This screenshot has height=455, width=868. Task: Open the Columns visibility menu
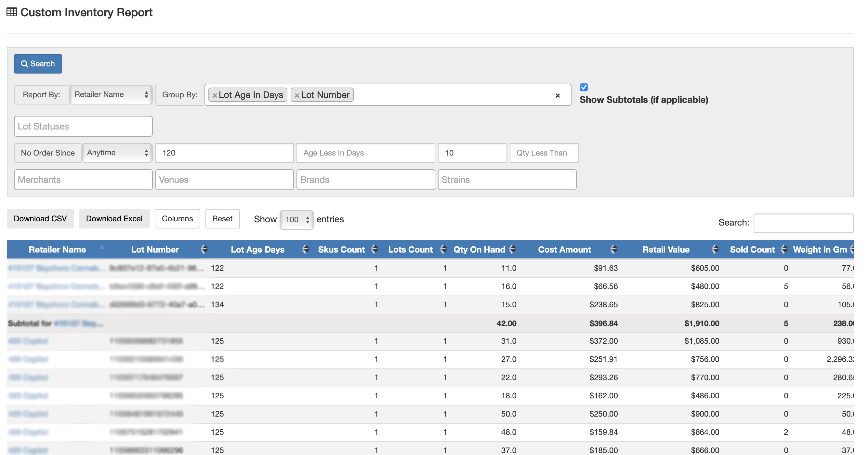coord(177,219)
